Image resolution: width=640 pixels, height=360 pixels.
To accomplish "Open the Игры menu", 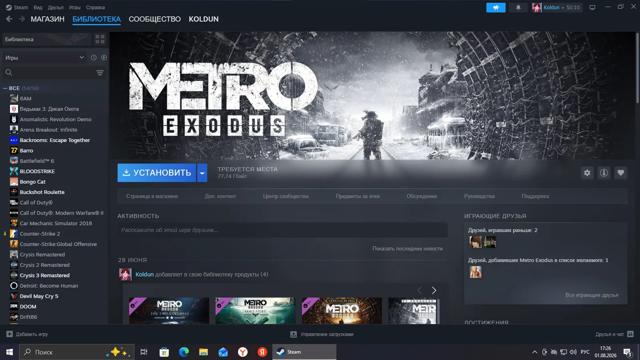I will (x=75, y=7).
